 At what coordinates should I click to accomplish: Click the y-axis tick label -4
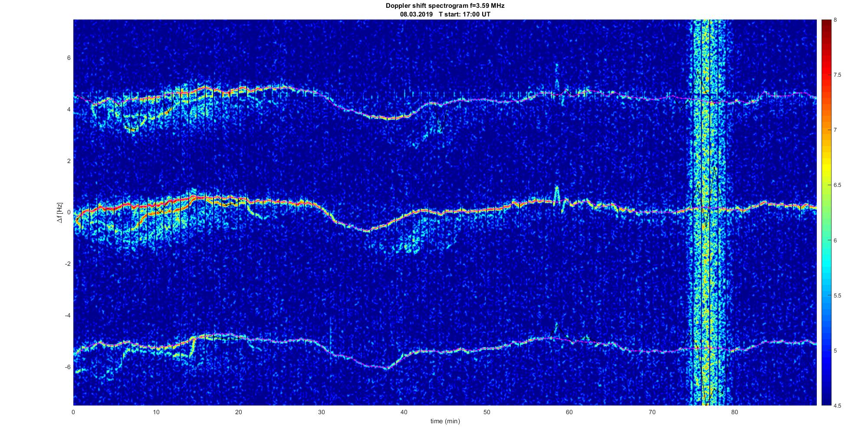[68, 315]
